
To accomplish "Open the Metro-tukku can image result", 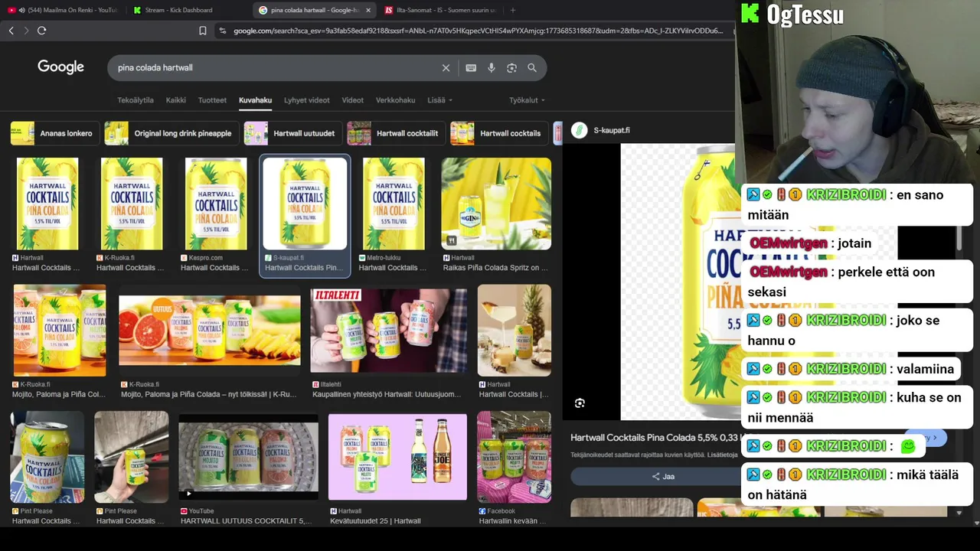I will pyautogui.click(x=394, y=204).
